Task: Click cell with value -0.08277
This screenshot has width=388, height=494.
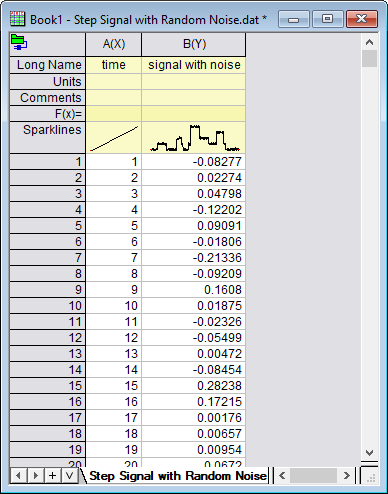Action: pyautogui.click(x=194, y=162)
